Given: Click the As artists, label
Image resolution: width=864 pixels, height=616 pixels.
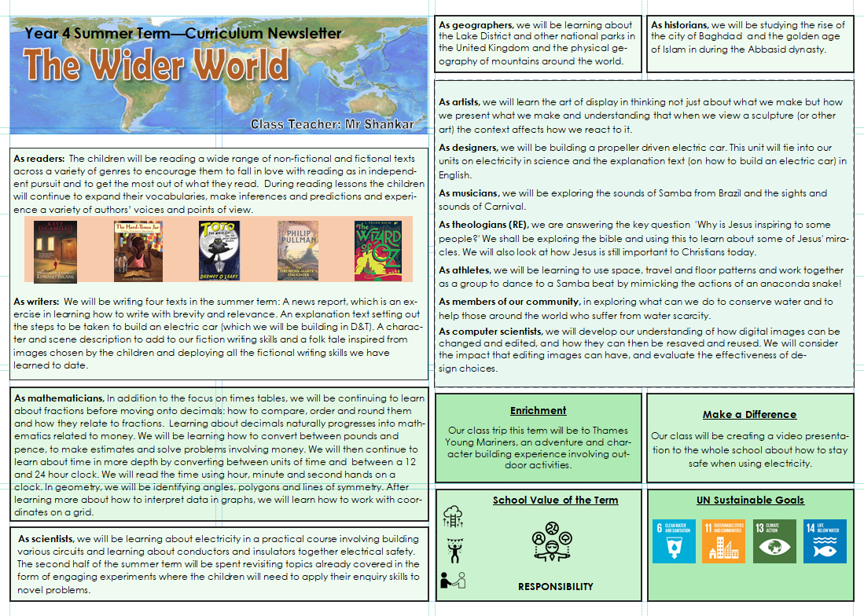Looking at the screenshot, I should pyautogui.click(x=460, y=102).
